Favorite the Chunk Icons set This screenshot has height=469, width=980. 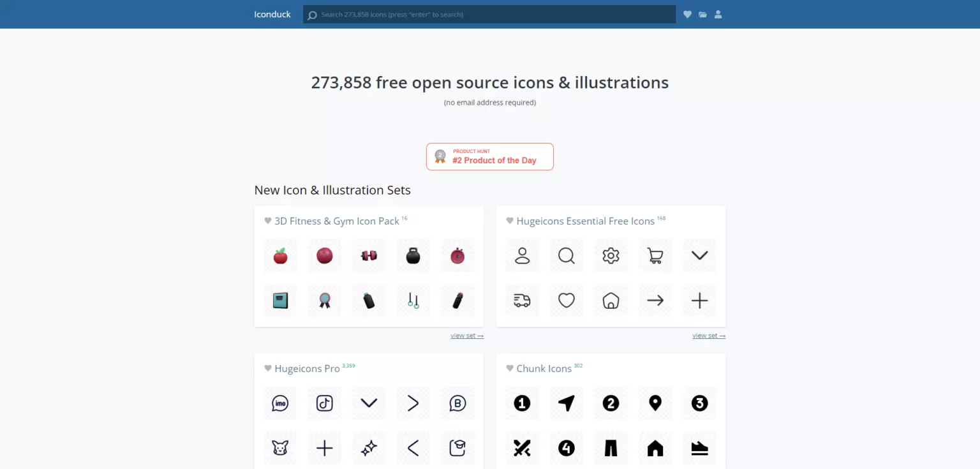(510, 368)
